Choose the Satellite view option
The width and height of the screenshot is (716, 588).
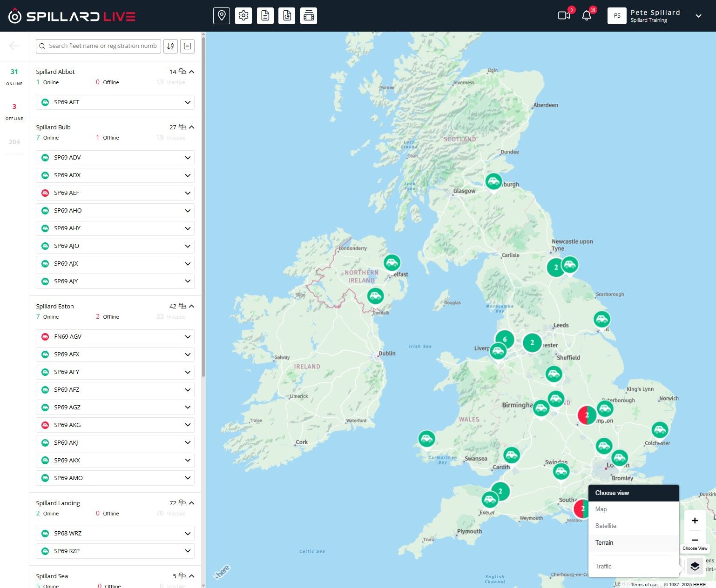[634, 526]
